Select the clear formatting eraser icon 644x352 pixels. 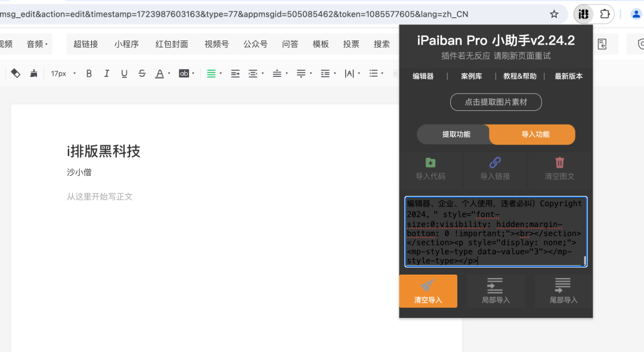[x=15, y=73]
